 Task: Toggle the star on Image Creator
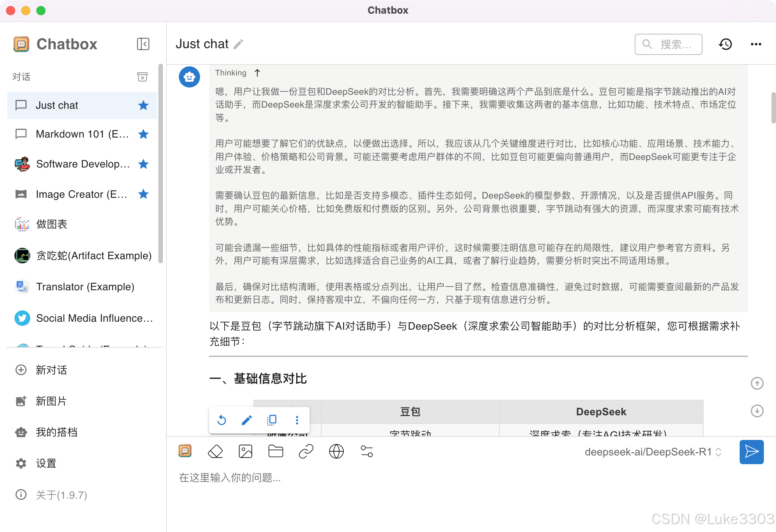(x=143, y=194)
